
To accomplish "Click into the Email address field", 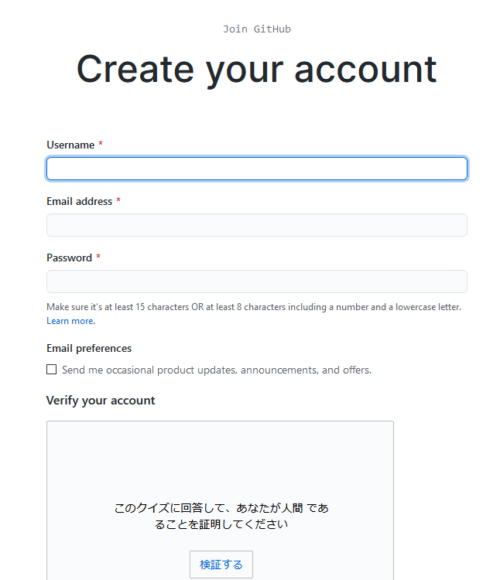I will coord(257,225).
